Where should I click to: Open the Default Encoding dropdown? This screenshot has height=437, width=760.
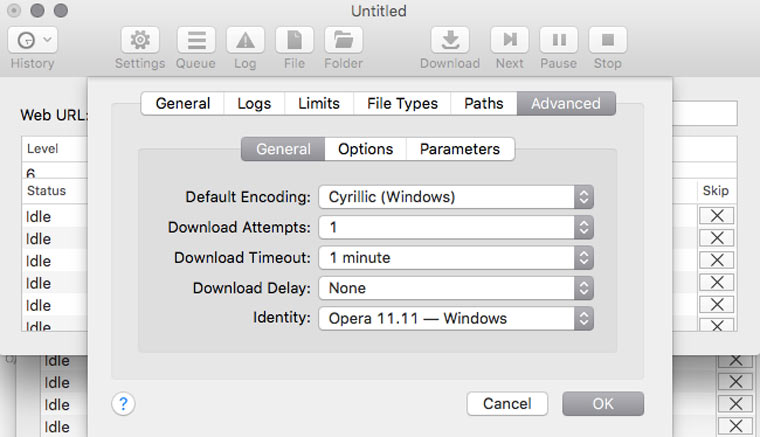tap(456, 197)
